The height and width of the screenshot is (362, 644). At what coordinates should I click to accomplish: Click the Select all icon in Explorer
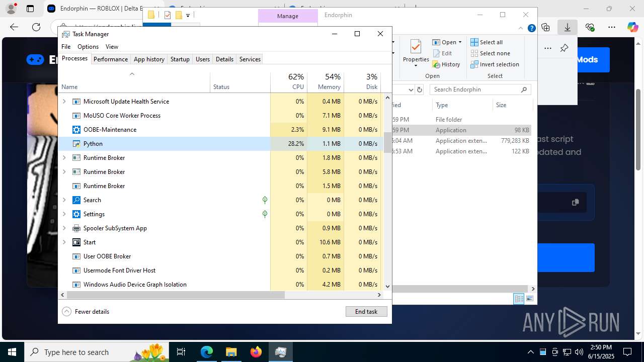point(474,42)
